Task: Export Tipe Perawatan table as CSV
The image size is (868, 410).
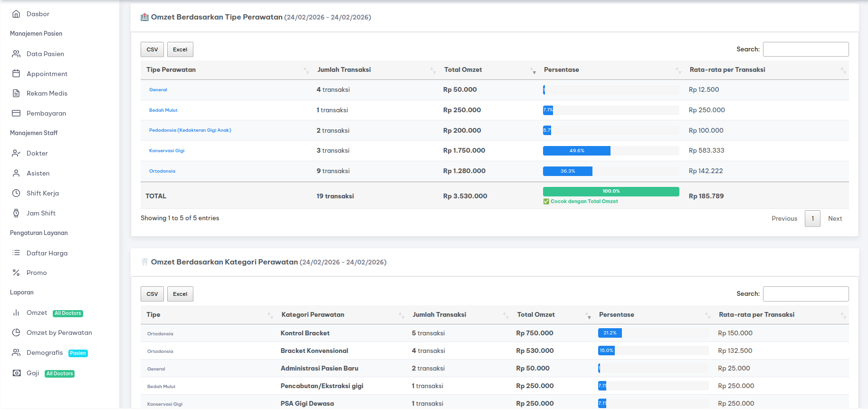Action: pyautogui.click(x=152, y=49)
